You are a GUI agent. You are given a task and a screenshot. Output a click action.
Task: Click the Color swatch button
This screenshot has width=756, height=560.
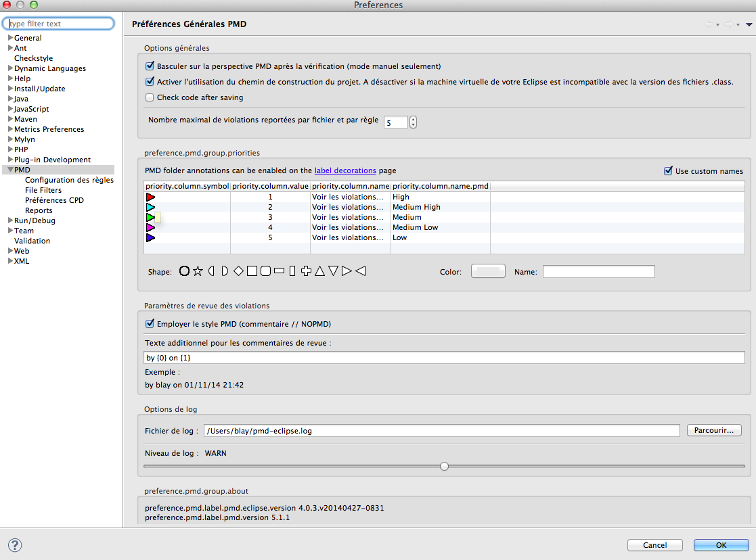pos(488,271)
